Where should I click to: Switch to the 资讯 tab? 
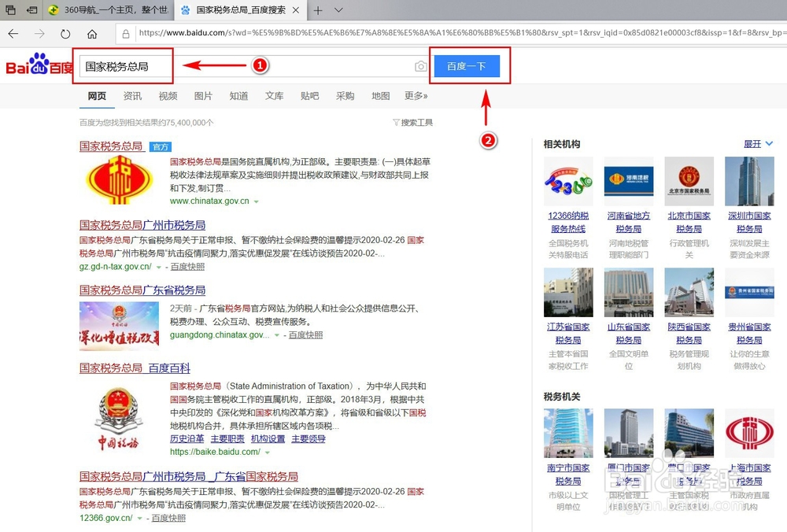pyautogui.click(x=132, y=96)
